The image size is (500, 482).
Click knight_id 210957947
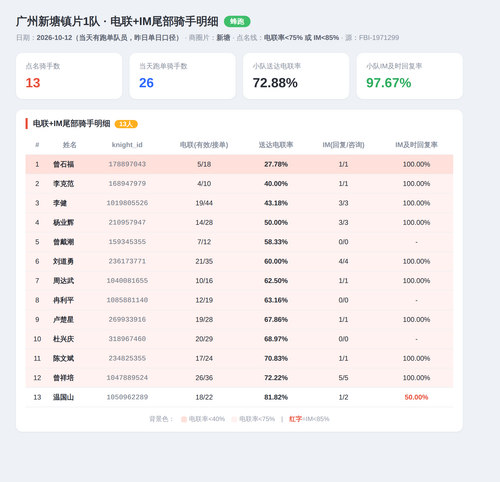click(x=127, y=222)
